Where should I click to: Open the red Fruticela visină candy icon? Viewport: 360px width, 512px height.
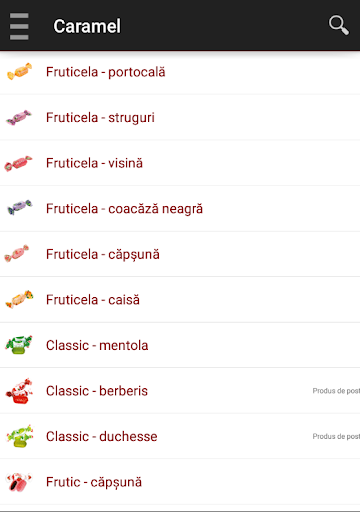coord(18,163)
